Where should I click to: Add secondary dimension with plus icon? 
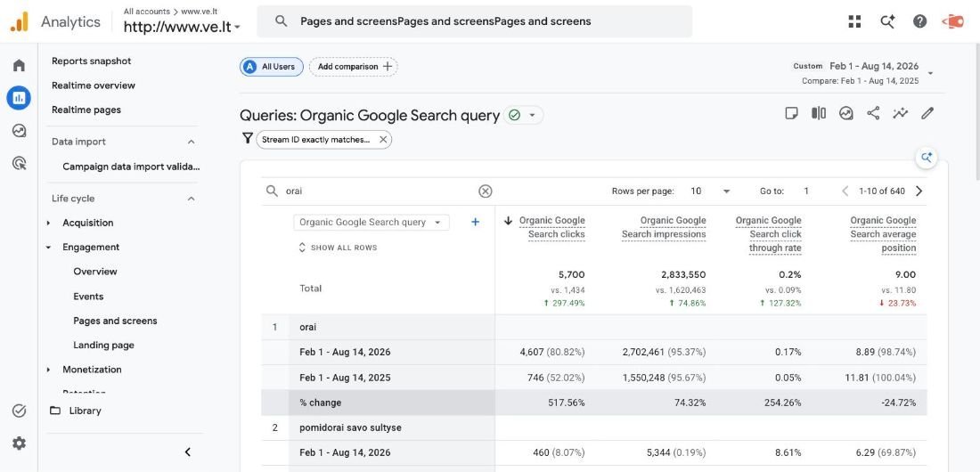click(475, 222)
